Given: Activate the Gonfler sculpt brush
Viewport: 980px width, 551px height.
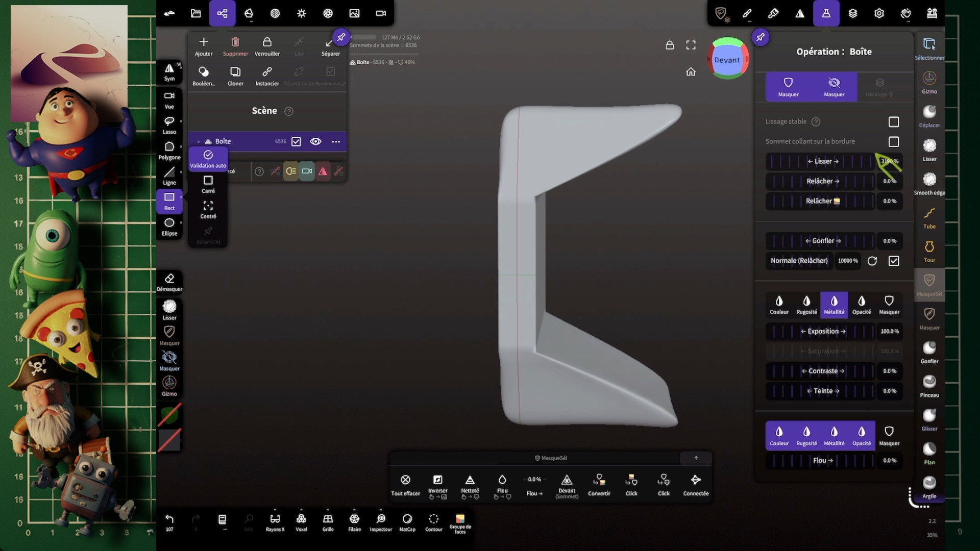Looking at the screenshot, I should click(x=929, y=352).
